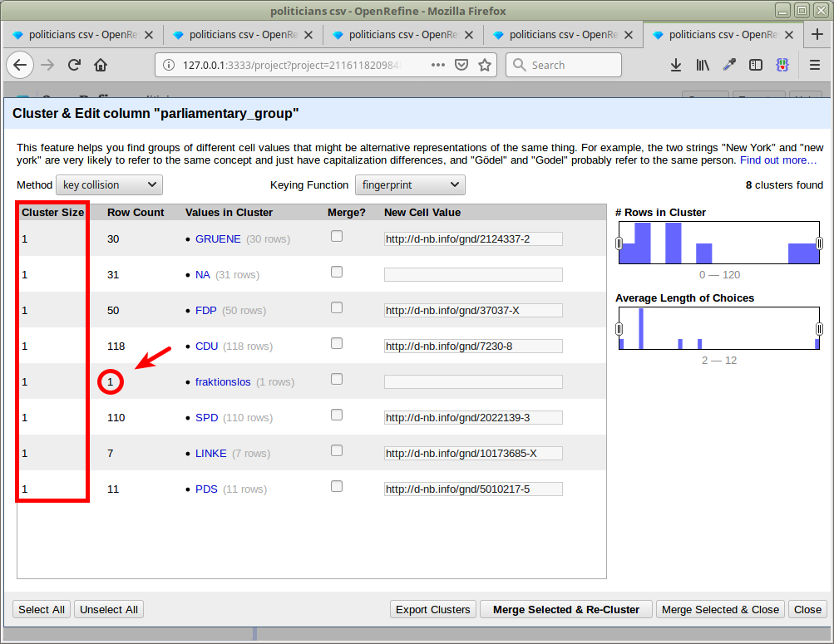Edit the New Cell Value for FDP
Viewport: 834px width, 644px height.
point(473,310)
